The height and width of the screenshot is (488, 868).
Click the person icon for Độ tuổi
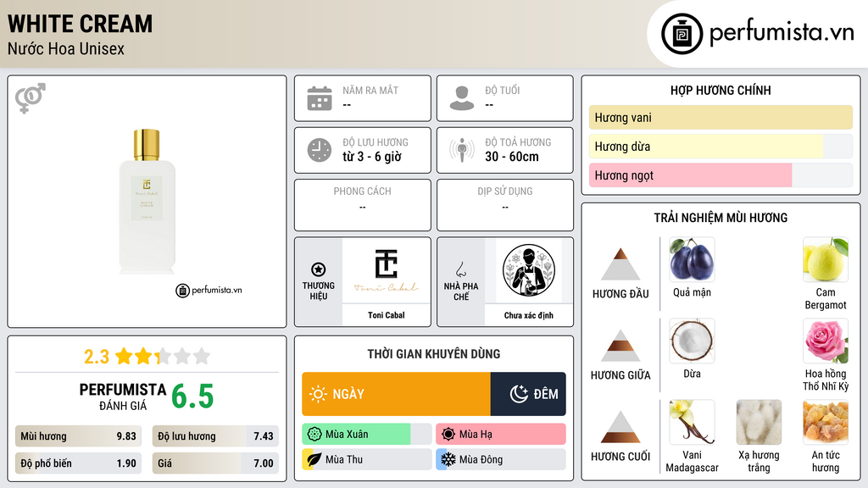[462, 98]
